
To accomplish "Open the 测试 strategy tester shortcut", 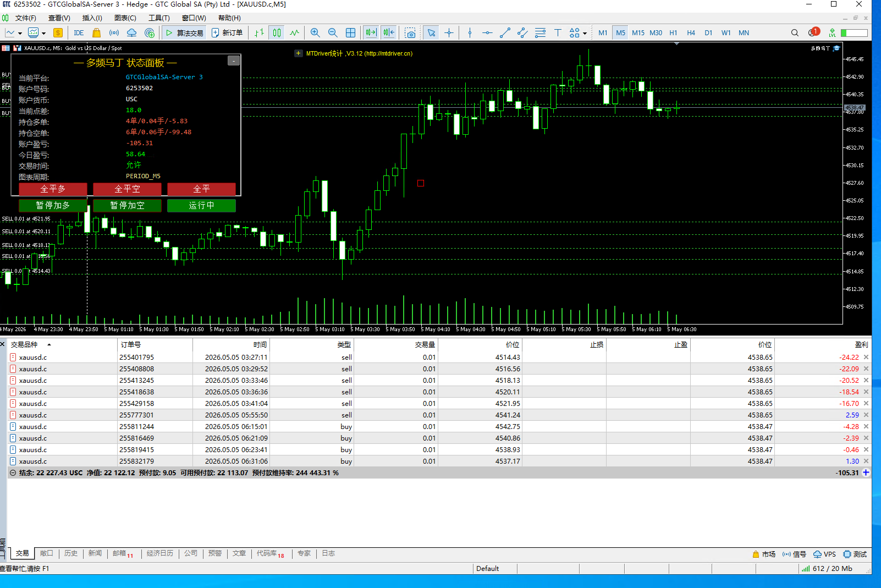I will tap(855, 554).
